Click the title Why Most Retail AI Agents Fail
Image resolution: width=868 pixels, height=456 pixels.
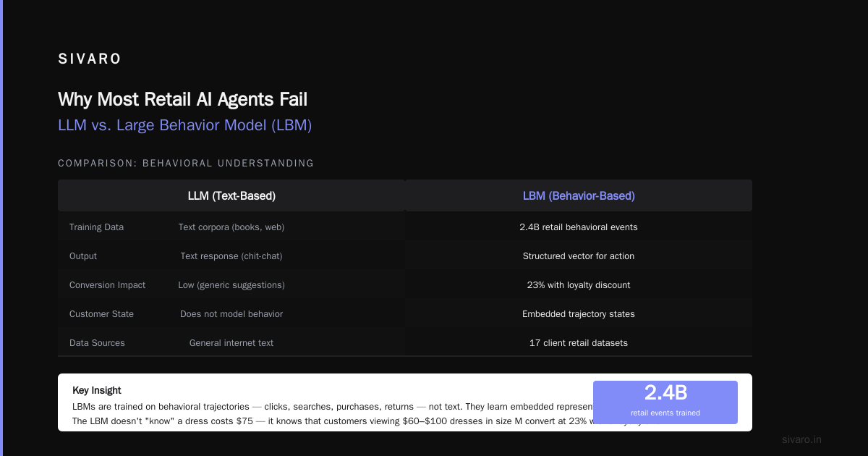click(182, 99)
